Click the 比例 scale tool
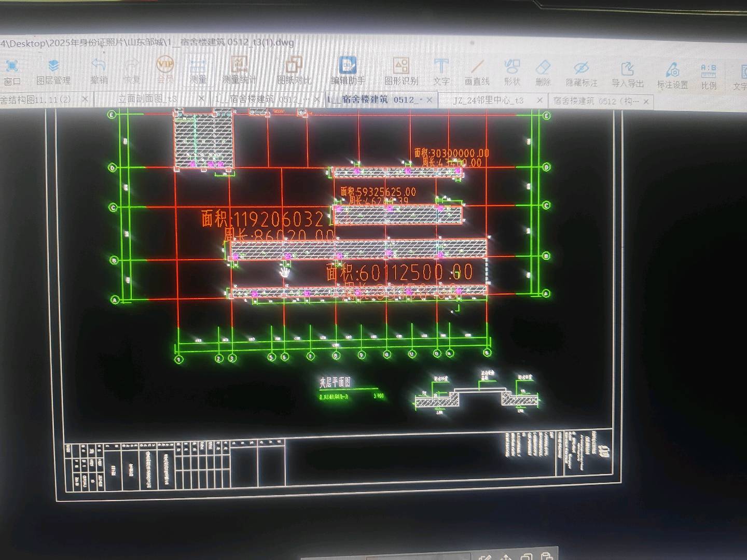The width and height of the screenshot is (747, 560). click(709, 77)
